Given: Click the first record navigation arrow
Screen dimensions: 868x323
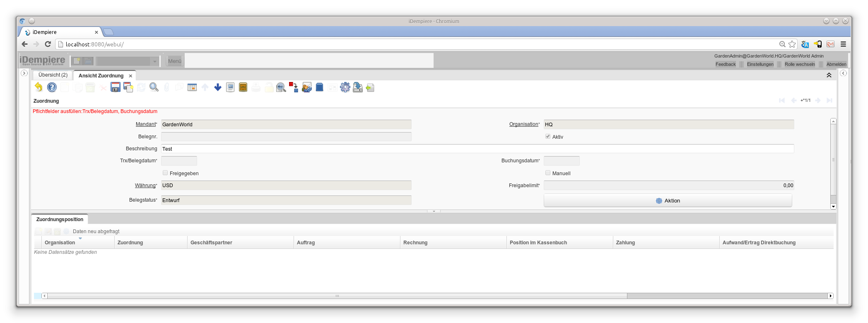Looking at the screenshot, I should click(782, 100).
